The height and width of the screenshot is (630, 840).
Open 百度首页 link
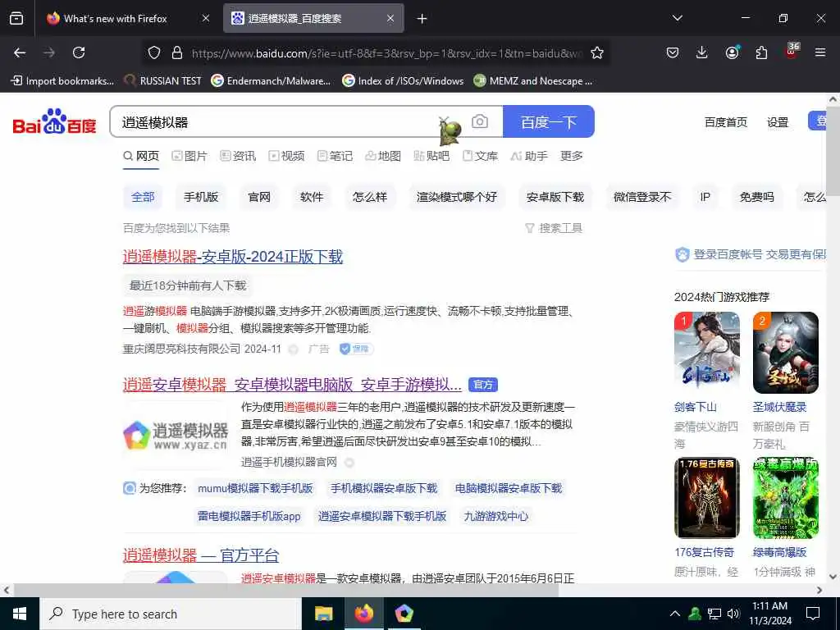pos(725,122)
